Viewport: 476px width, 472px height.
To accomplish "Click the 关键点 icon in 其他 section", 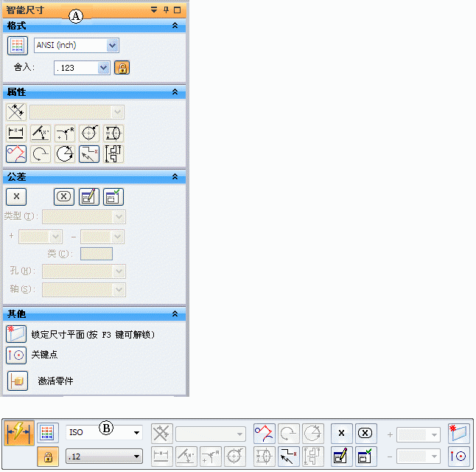I will (15, 355).
